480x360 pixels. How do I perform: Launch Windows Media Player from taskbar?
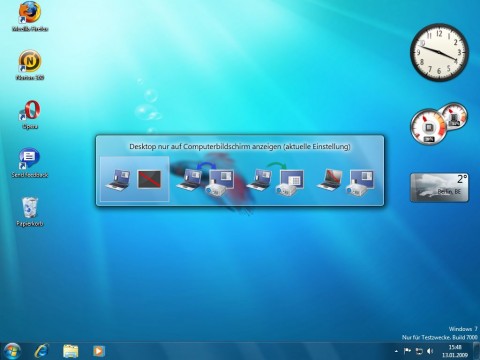click(99, 351)
